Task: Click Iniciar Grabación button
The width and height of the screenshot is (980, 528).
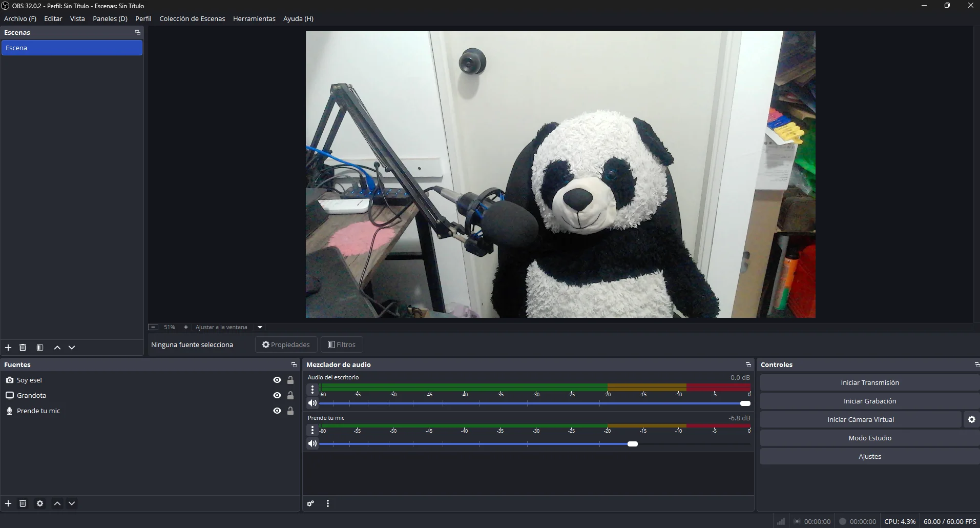Action: click(x=870, y=401)
